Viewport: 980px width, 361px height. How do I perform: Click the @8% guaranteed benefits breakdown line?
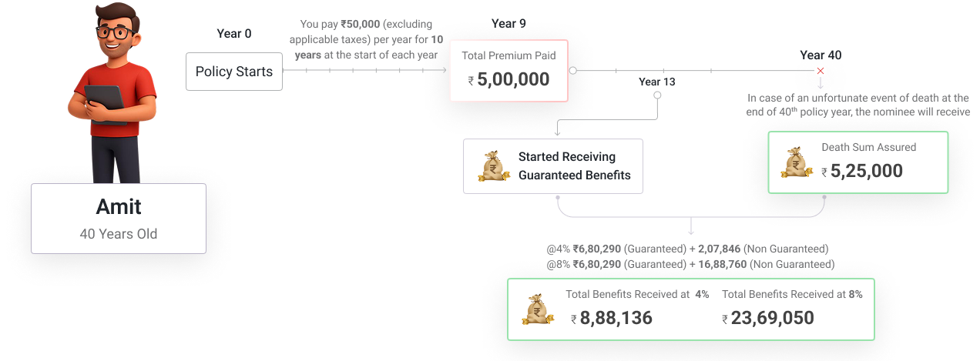(x=690, y=264)
